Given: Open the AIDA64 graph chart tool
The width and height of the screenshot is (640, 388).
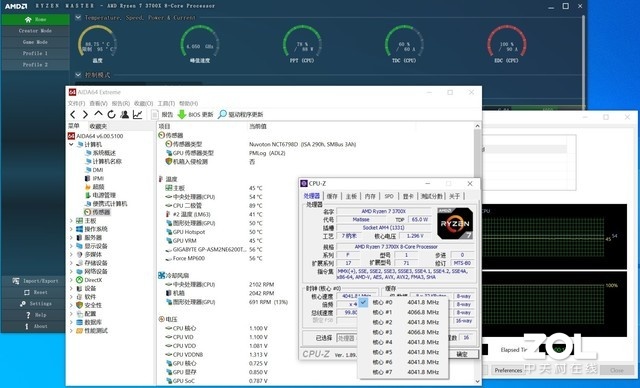Looking at the screenshot, I should coord(138,115).
